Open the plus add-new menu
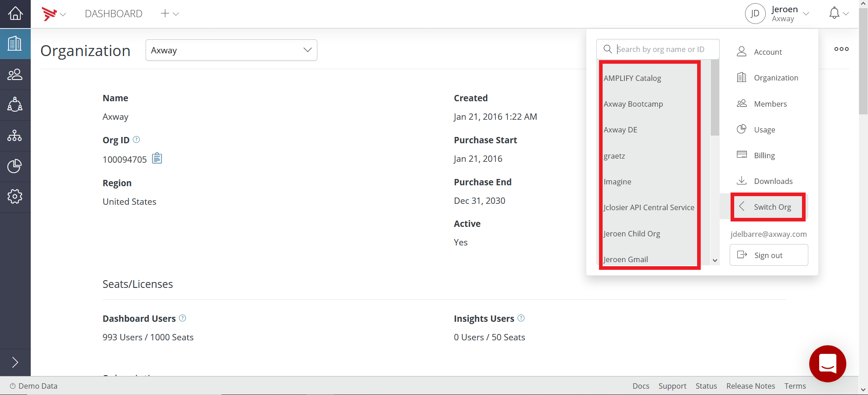 click(x=170, y=14)
